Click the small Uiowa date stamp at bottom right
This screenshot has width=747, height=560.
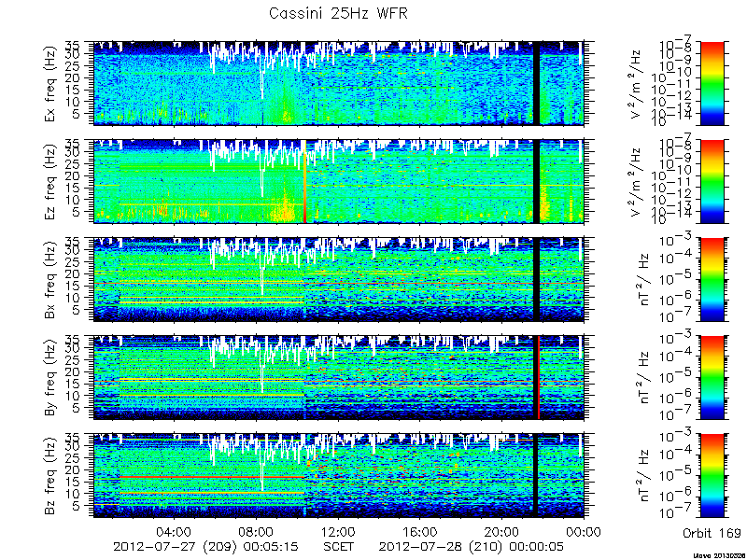pos(719,555)
